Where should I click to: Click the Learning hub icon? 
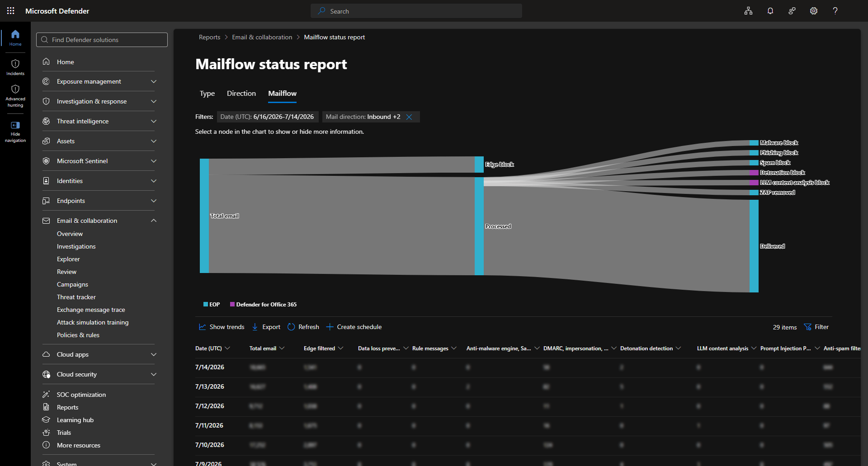tap(46, 420)
